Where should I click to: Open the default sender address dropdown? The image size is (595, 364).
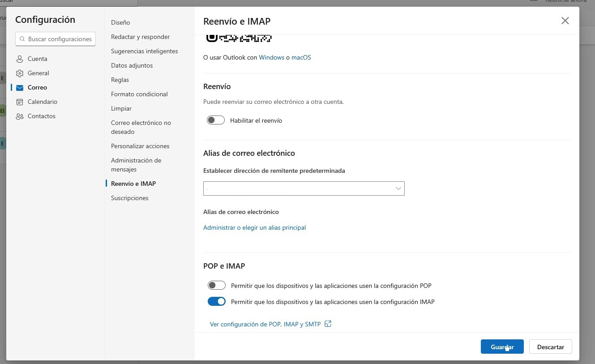click(x=304, y=188)
